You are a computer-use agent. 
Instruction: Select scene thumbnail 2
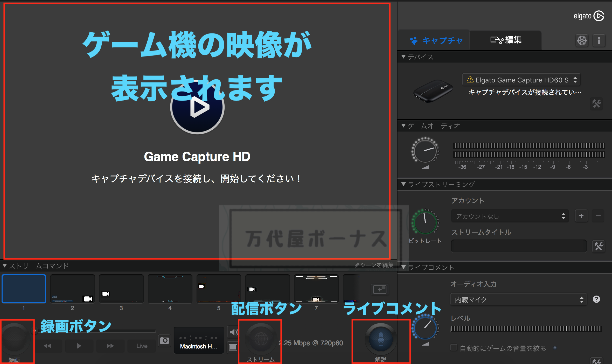(72, 289)
